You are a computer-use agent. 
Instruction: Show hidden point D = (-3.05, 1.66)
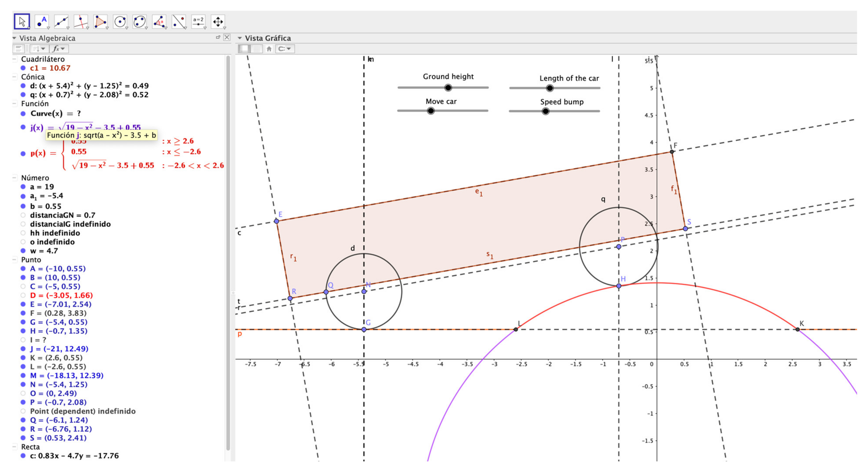point(23,295)
